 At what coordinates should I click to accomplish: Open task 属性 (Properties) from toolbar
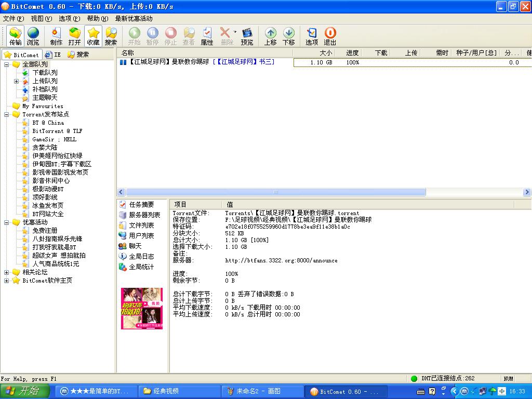[x=207, y=36]
